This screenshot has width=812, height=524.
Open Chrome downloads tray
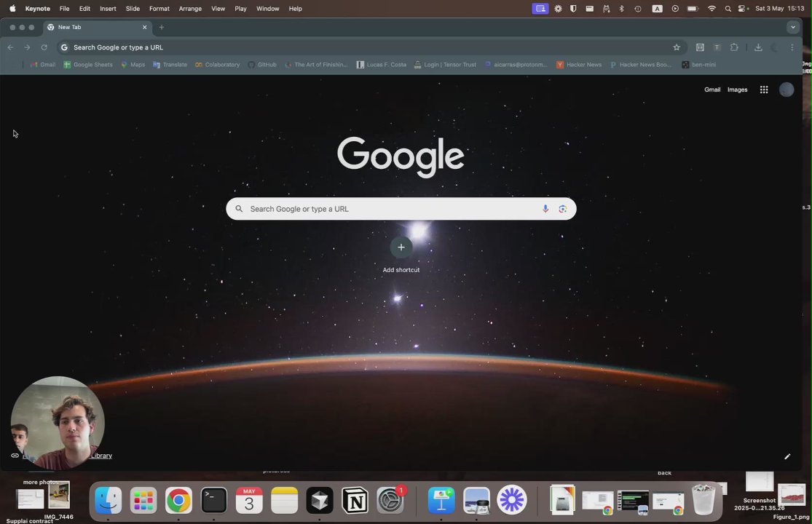click(x=758, y=47)
